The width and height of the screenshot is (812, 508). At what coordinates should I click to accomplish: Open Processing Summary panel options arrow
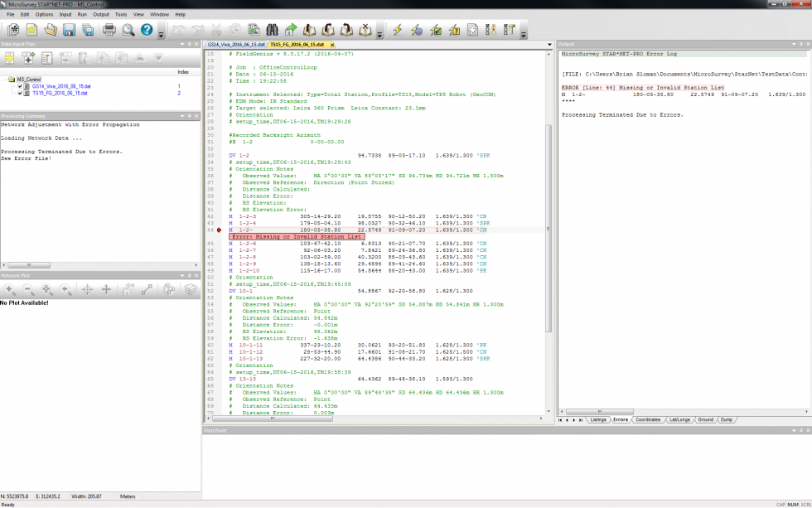point(181,116)
